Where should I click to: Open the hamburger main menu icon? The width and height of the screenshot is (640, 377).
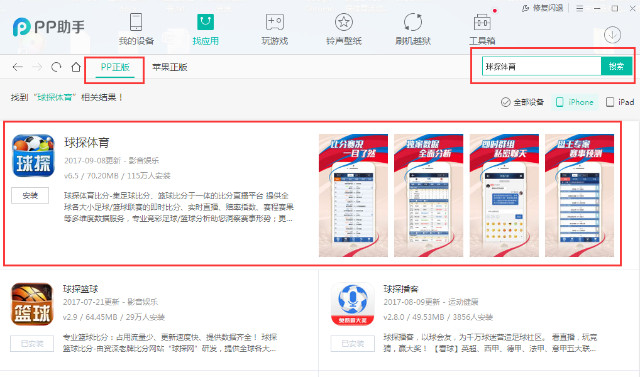coord(579,8)
